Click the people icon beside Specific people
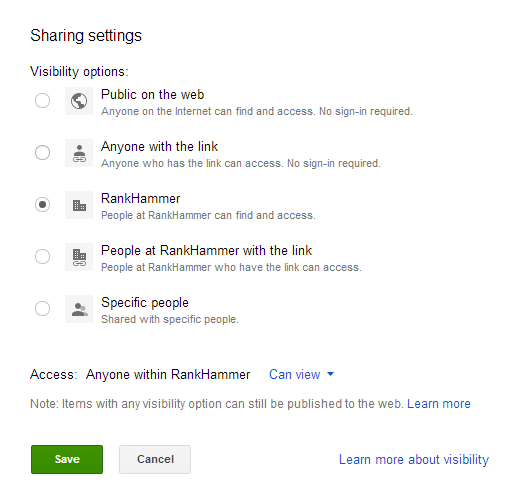 click(79, 309)
